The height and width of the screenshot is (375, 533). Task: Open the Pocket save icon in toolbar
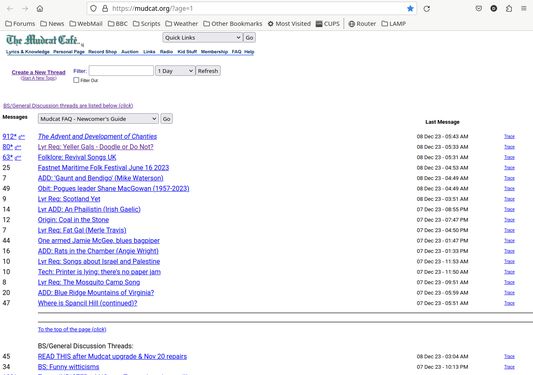479,8
